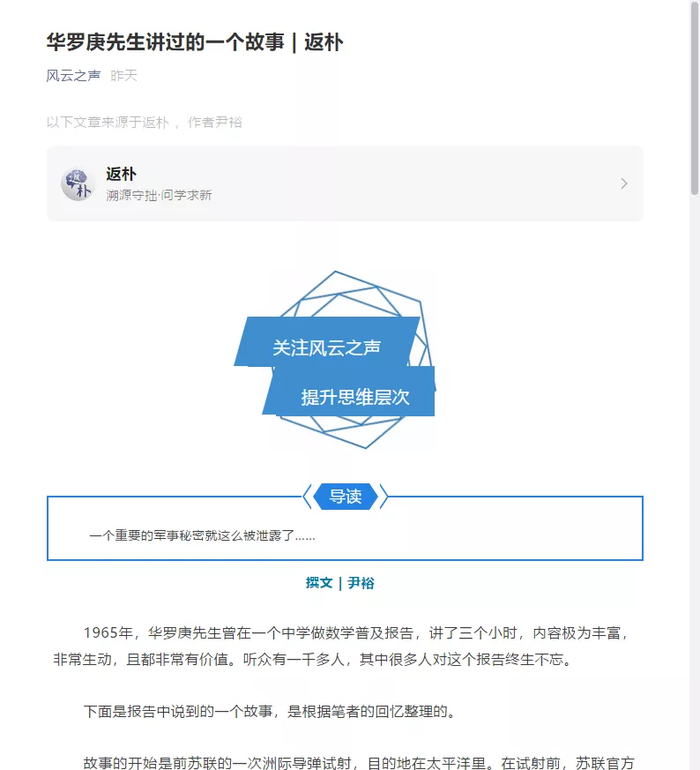Click the 导读 hexagon label
700x770 pixels.
[x=346, y=497]
